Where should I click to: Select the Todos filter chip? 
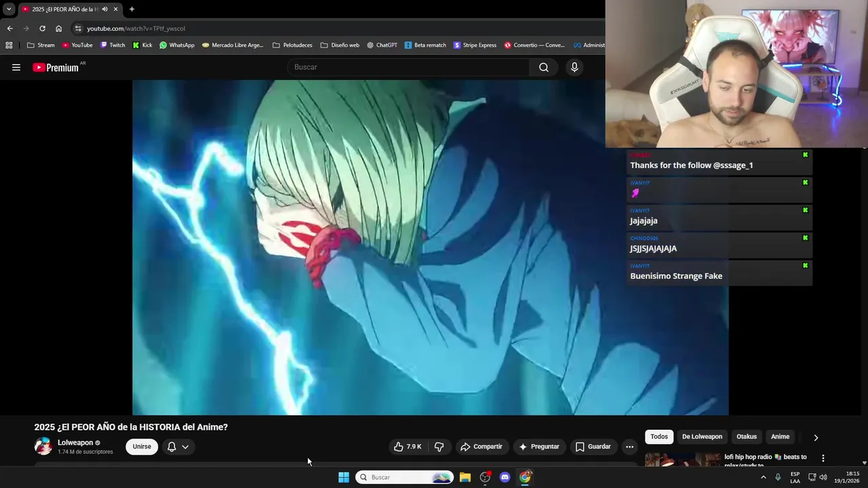tap(659, 436)
